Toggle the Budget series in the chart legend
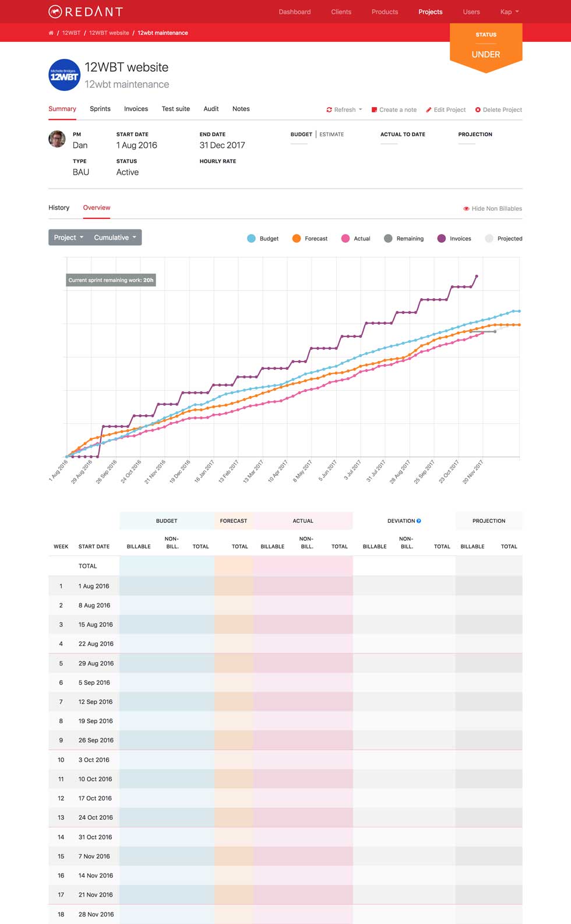Screen dimensions: 571x924 [x=251, y=238]
